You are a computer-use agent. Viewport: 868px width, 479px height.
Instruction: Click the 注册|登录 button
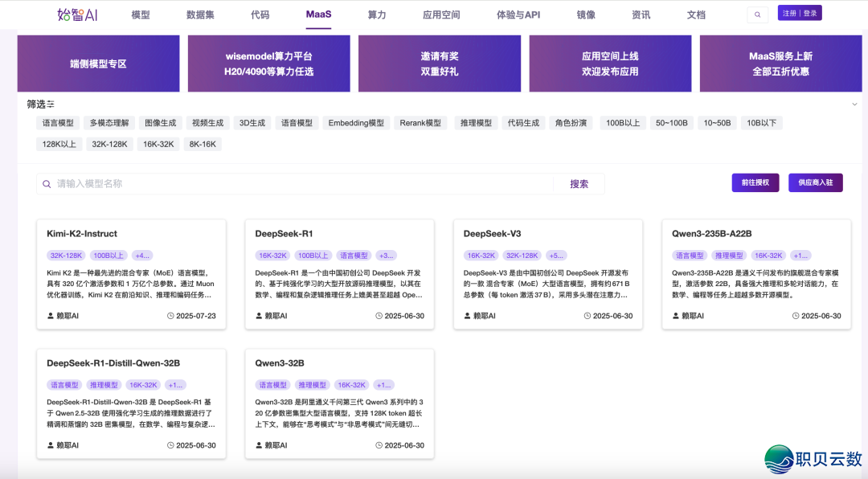(800, 13)
